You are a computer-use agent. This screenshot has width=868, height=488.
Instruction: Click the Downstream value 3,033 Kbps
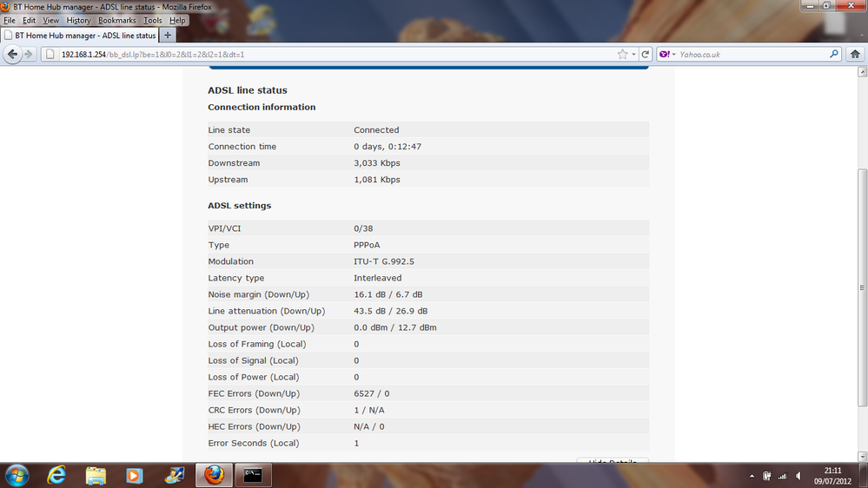point(377,163)
